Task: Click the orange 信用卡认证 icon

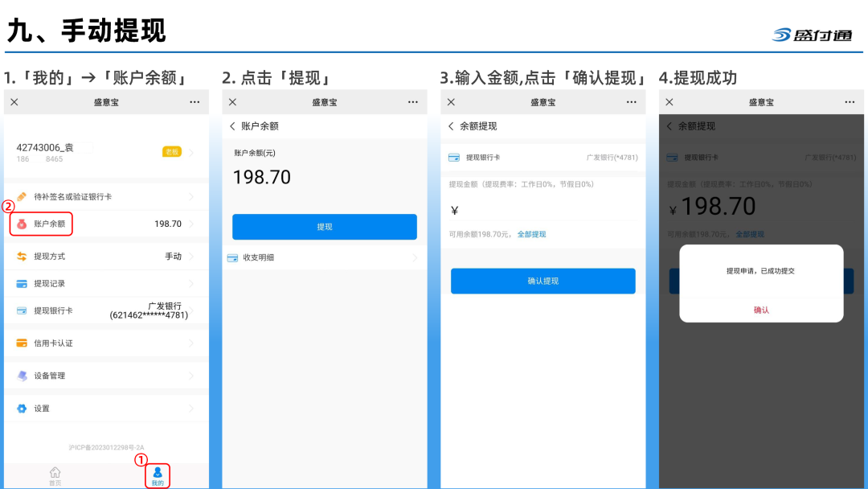Action: coord(22,343)
